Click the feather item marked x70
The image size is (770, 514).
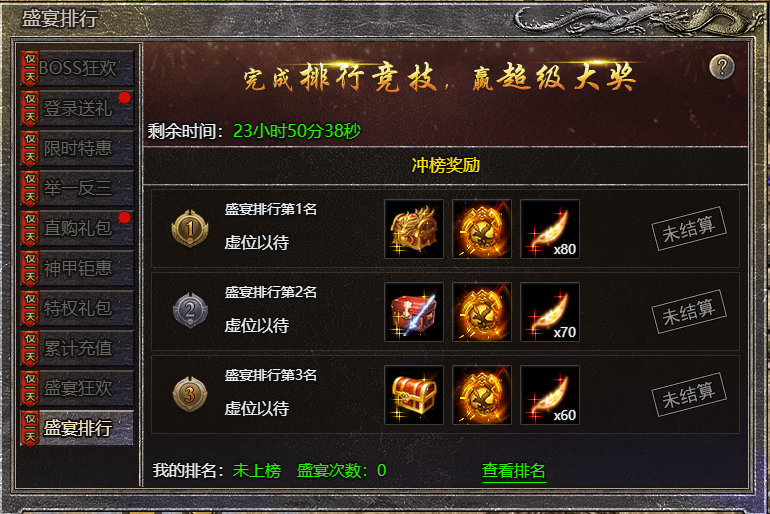pos(550,312)
